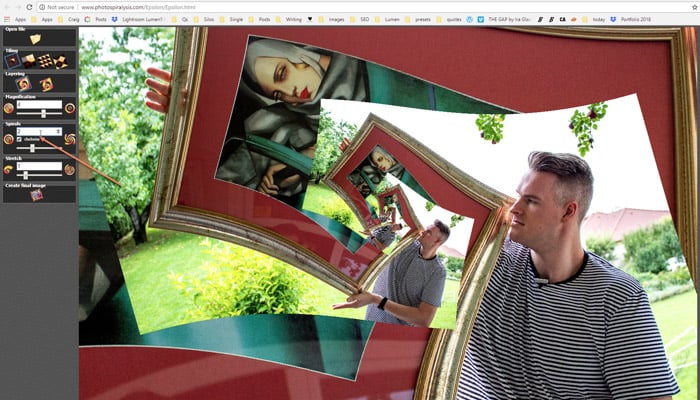Open the CA bookmark

point(563,20)
